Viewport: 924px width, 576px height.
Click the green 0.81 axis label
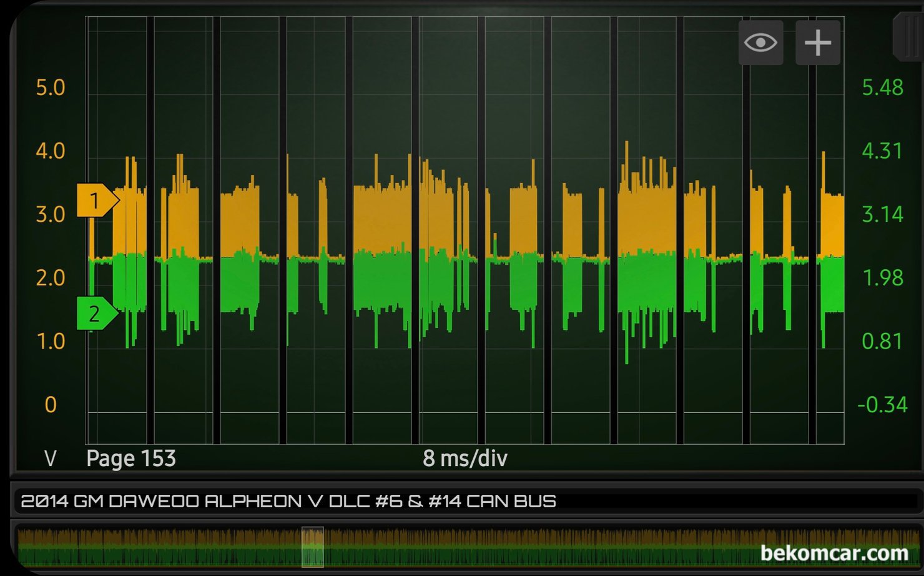(x=882, y=342)
